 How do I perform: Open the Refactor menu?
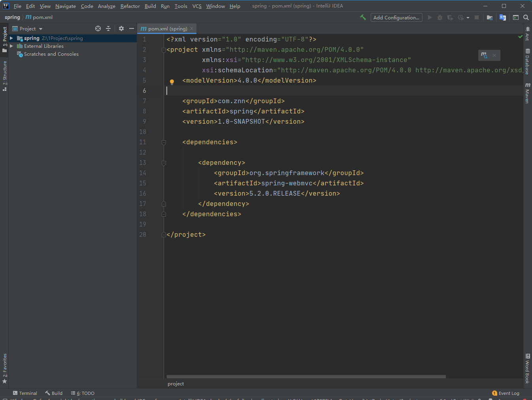click(130, 6)
